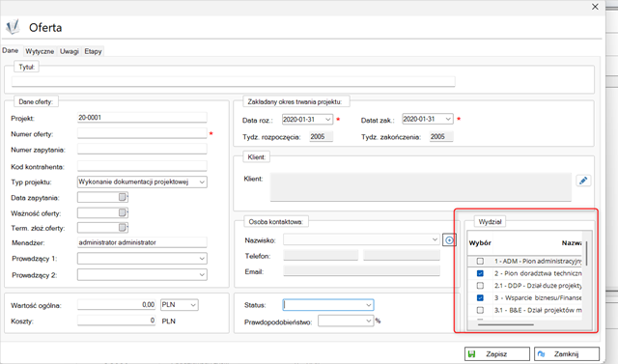Viewport: 618px width, 364px height.
Task: Click the Tydz. rozpoczęcia field 2005
Action: [322, 137]
